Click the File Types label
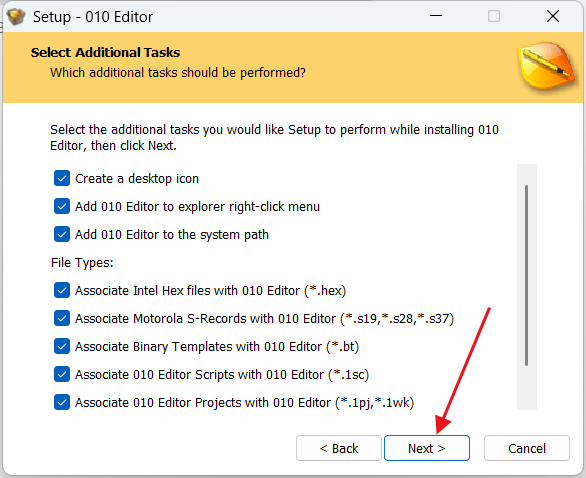The width and height of the screenshot is (586, 478). click(82, 263)
